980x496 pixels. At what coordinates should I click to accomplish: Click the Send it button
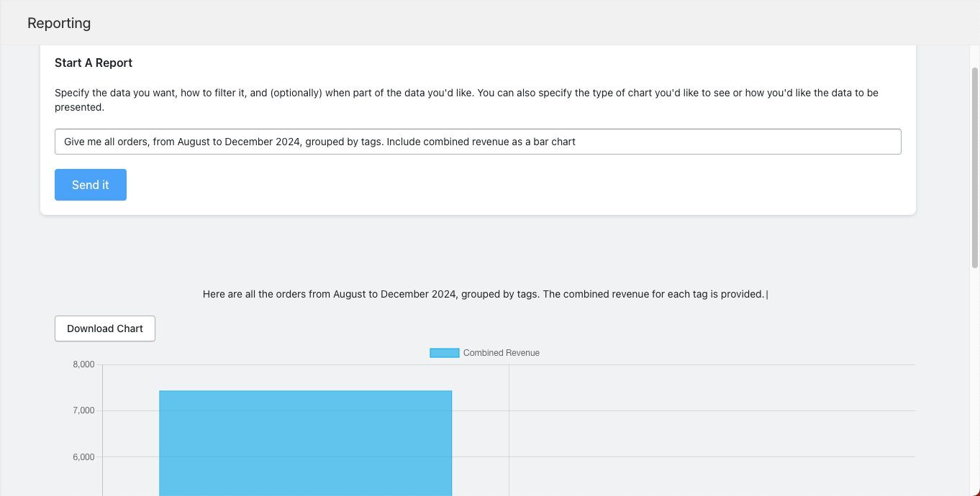point(91,185)
